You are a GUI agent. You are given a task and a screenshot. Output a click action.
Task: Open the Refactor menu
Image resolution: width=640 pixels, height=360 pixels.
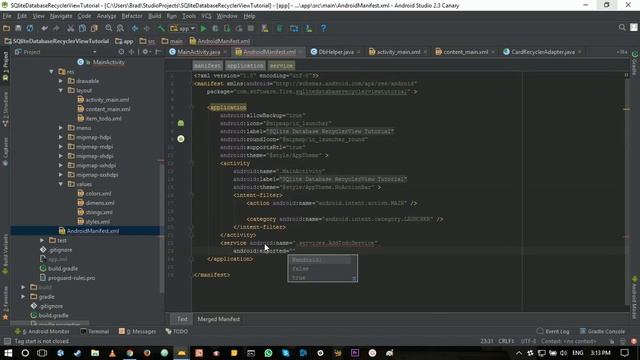[132, 16]
